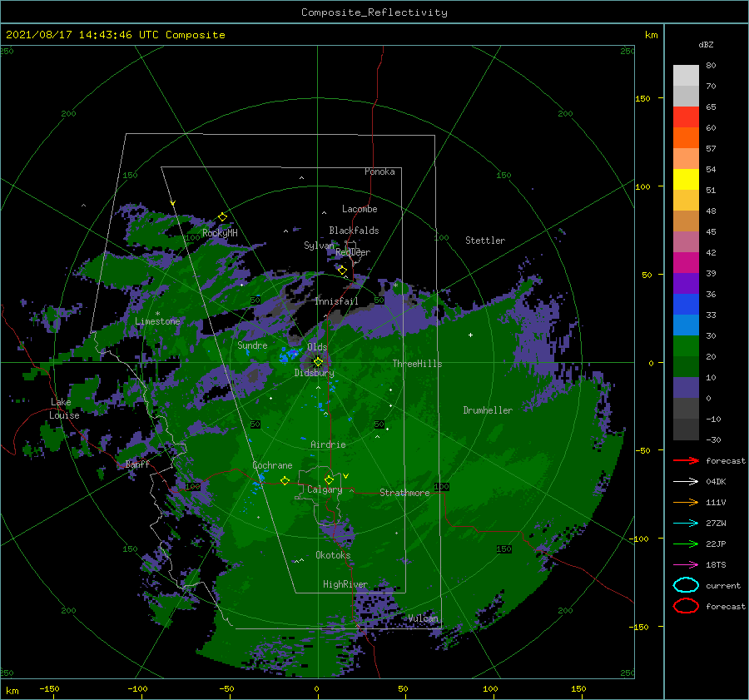Click the white 04DK arrow icon
This screenshot has width=749, height=700.
pos(686,481)
